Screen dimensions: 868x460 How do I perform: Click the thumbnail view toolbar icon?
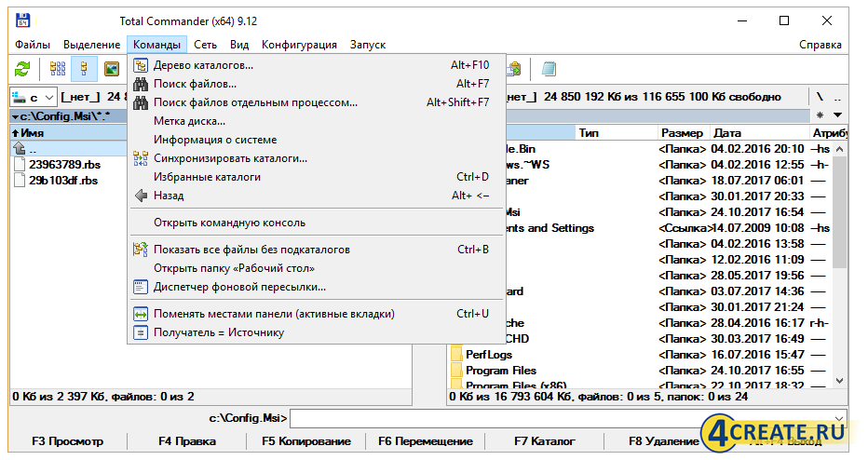112,69
